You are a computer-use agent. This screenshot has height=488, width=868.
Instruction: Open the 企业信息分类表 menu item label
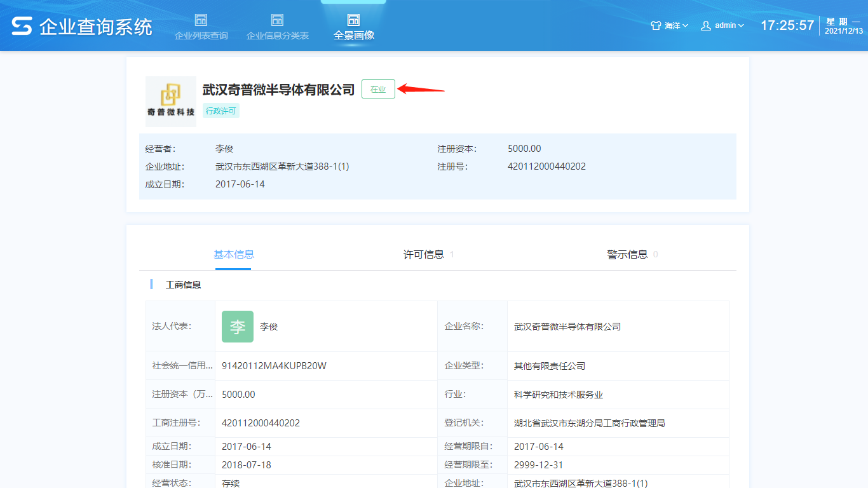click(x=277, y=36)
